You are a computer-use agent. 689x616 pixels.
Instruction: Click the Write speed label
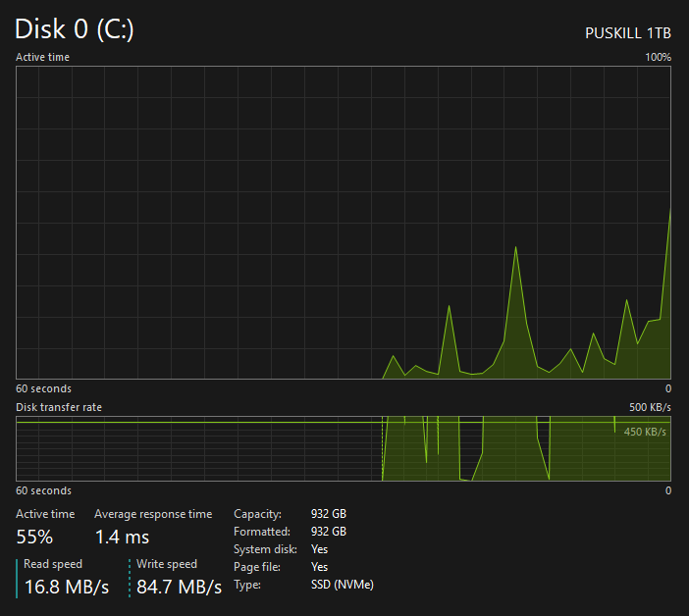click(x=167, y=564)
